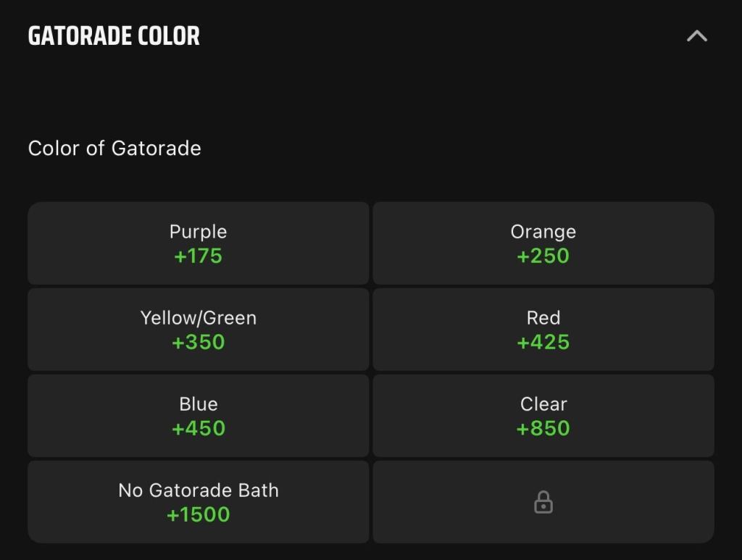Click the +1500 odds figure

199,514
